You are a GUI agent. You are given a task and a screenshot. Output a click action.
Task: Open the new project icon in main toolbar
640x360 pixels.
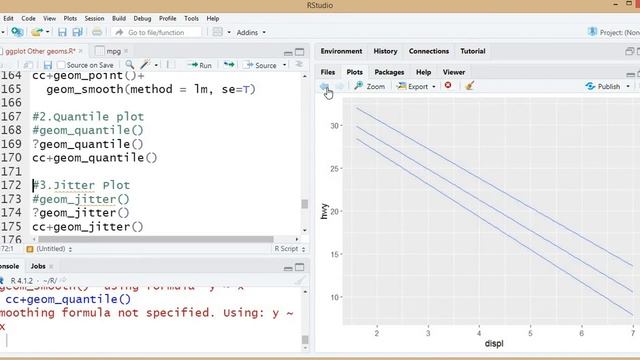click(17, 32)
